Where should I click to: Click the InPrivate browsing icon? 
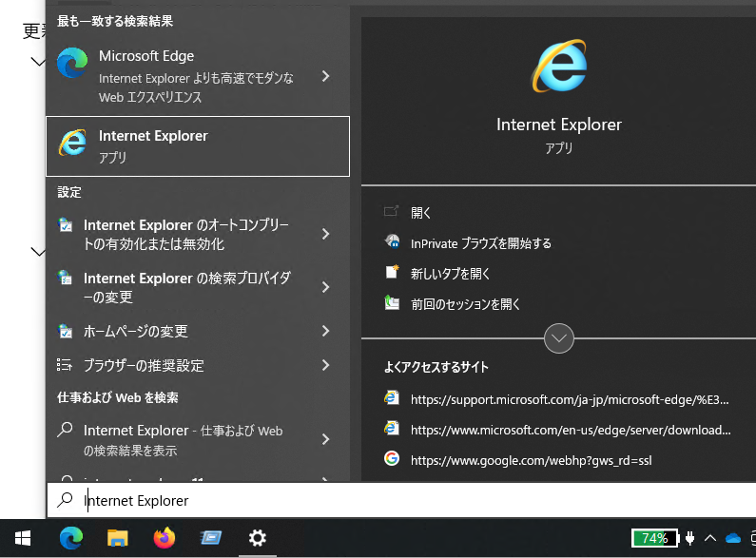click(x=392, y=241)
